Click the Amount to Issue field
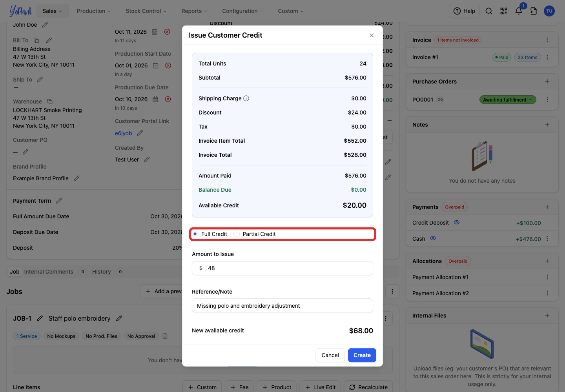 click(282, 268)
